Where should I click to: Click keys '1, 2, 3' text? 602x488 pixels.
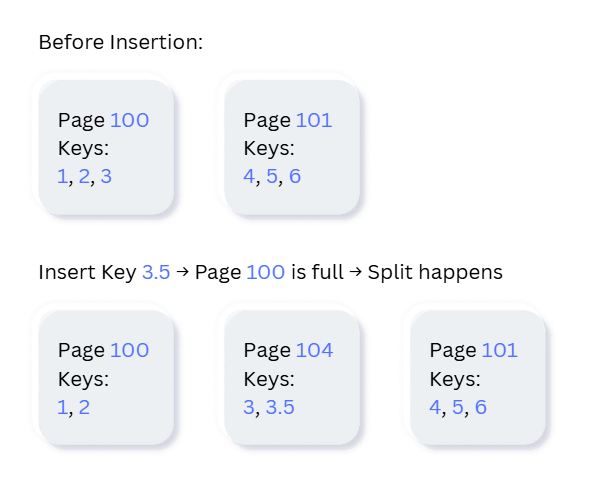84,177
